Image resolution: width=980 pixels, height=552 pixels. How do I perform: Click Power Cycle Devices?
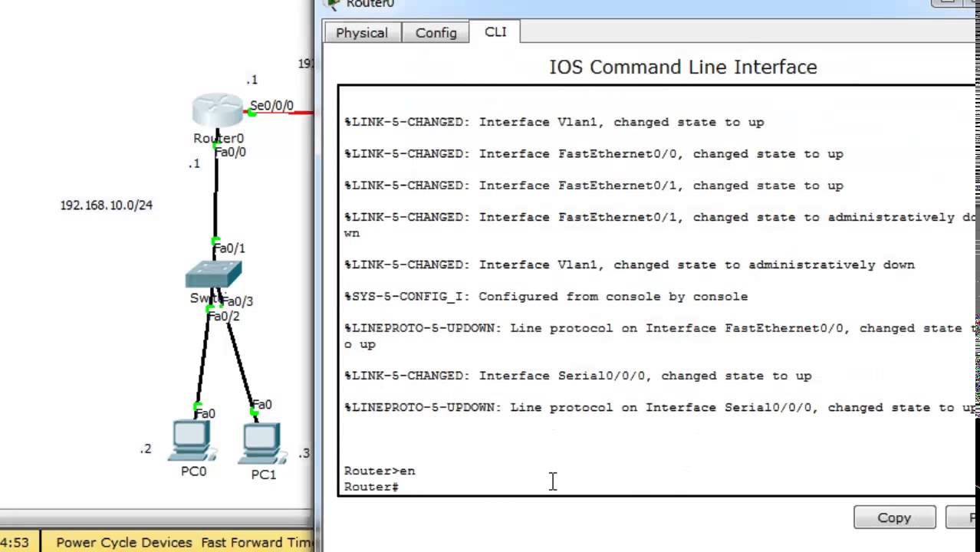tap(123, 542)
